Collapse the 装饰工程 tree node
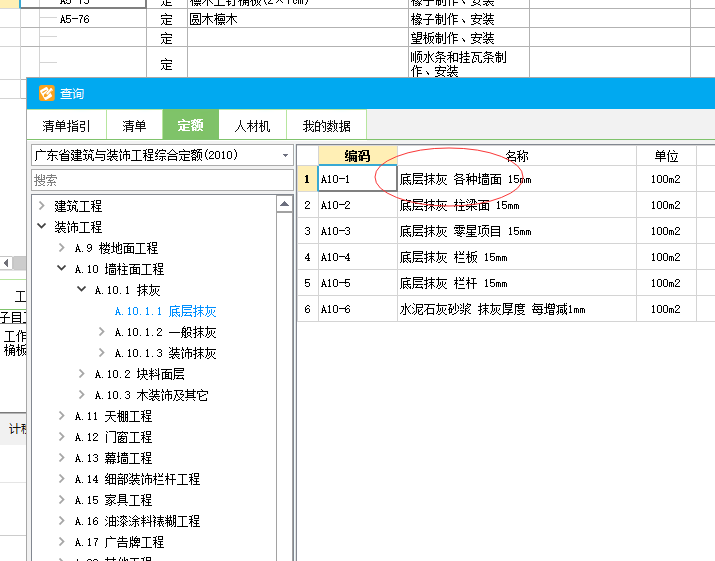The image size is (715, 561). 42,226
